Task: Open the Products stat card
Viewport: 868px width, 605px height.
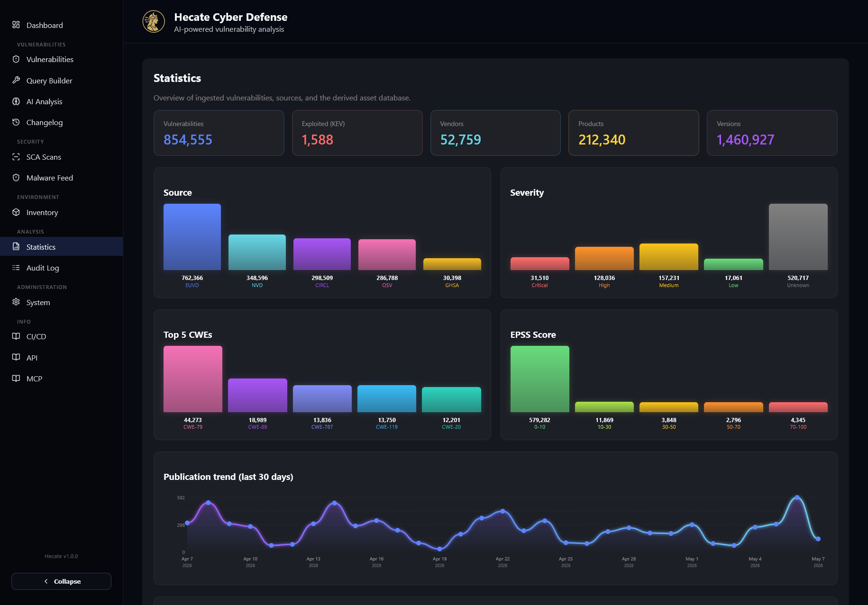Action: tap(634, 133)
